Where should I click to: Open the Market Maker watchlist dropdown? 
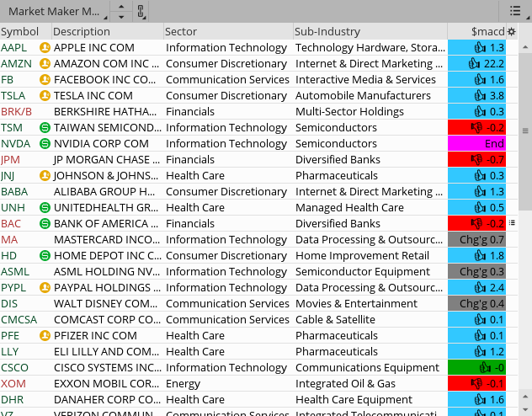point(55,12)
